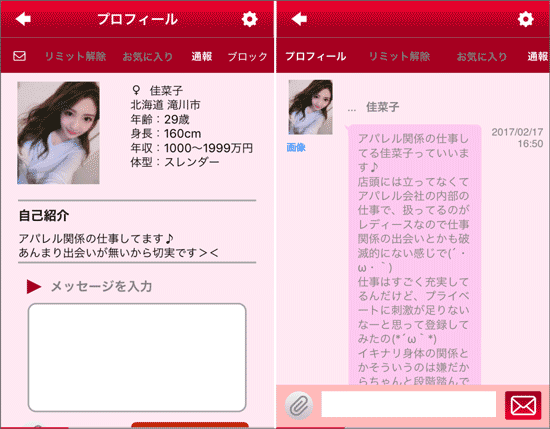The width and height of the screenshot is (550, 429).
Task: Tap paperclip attachment icon
Action: coord(299,405)
